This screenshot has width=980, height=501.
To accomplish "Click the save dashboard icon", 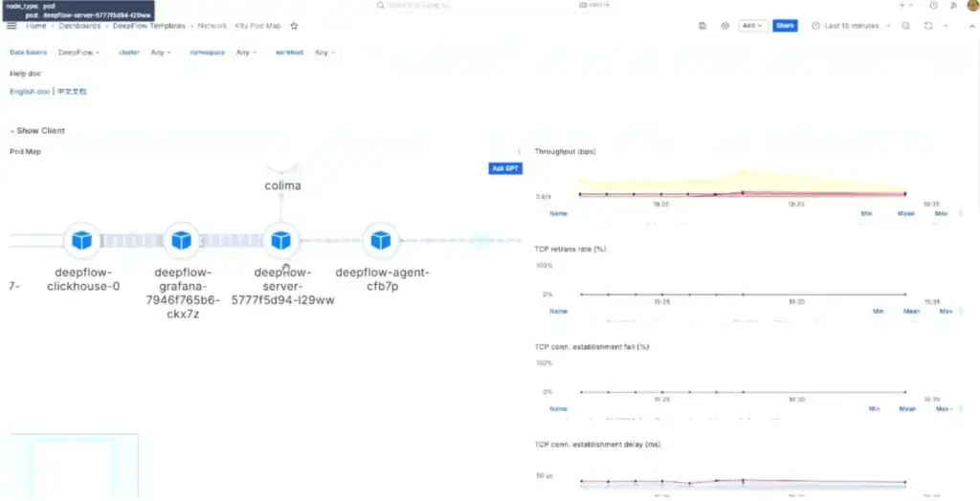I will tap(702, 26).
